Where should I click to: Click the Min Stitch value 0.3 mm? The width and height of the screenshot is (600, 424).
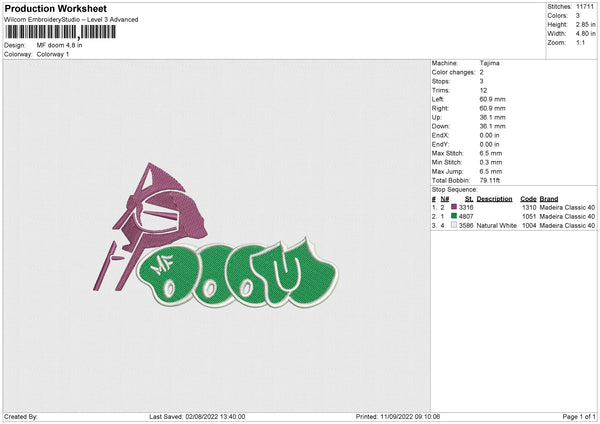(491, 163)
